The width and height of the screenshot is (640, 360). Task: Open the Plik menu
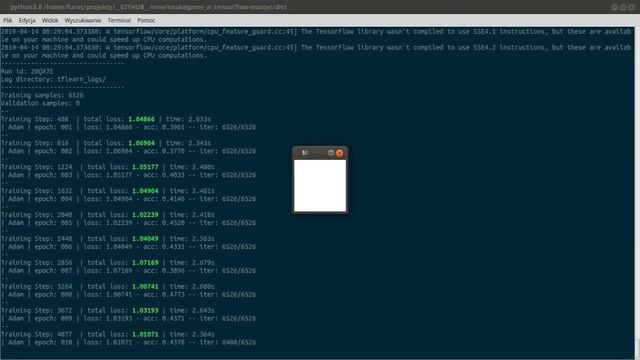8,20
